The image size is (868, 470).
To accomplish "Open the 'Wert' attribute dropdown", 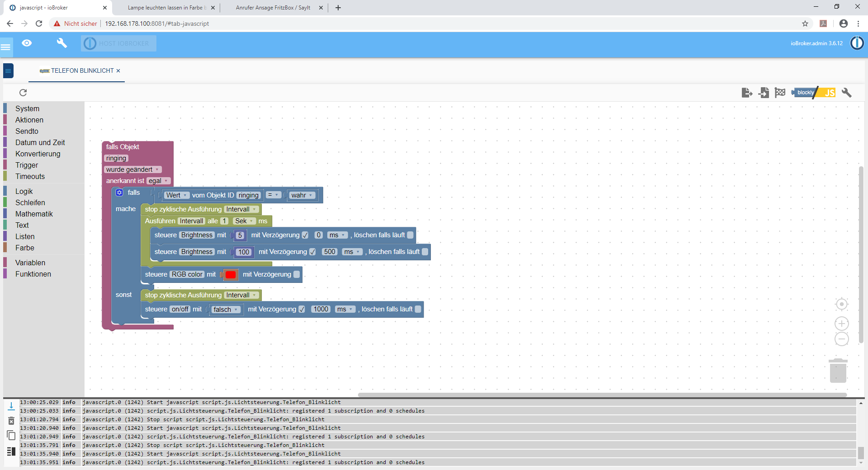I will 176,195.
